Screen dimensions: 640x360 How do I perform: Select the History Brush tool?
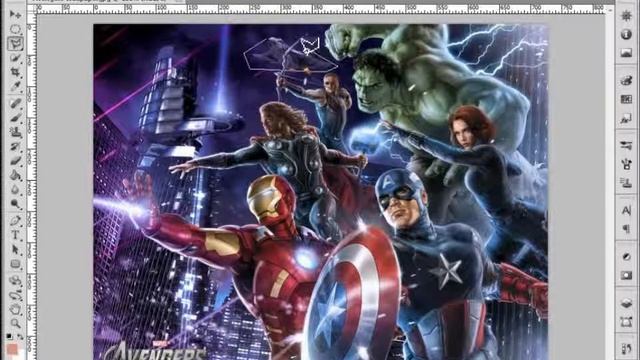(x=15, y=146)
